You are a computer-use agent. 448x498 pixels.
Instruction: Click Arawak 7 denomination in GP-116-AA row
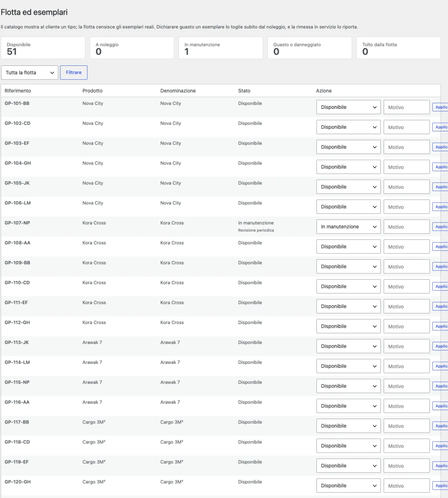click(170, 402)
